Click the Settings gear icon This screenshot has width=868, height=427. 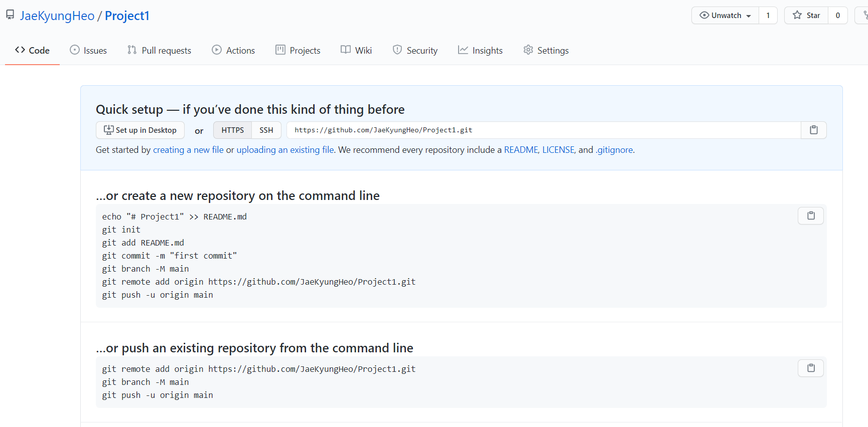[x=528, y=50]
